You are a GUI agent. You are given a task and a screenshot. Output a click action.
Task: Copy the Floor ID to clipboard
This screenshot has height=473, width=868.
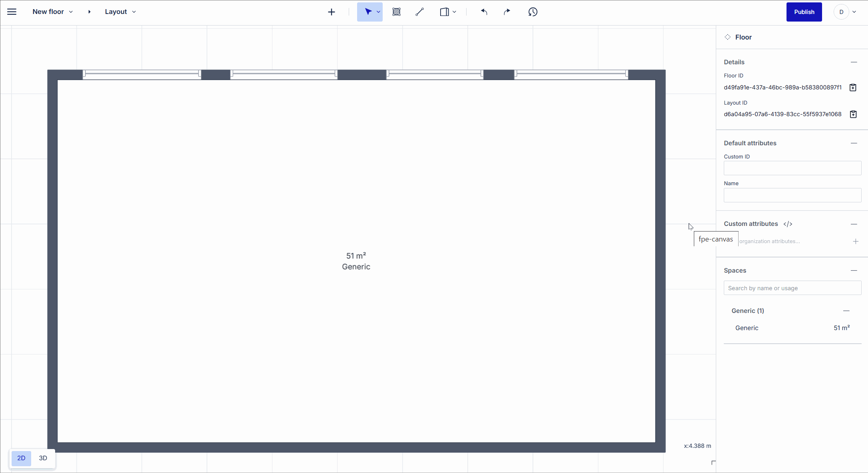853,87
